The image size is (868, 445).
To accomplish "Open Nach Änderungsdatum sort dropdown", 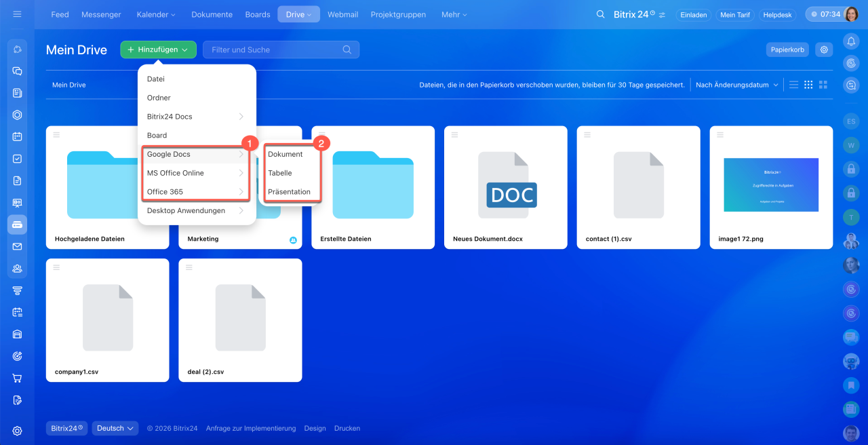I will click(x=737, y=85).
